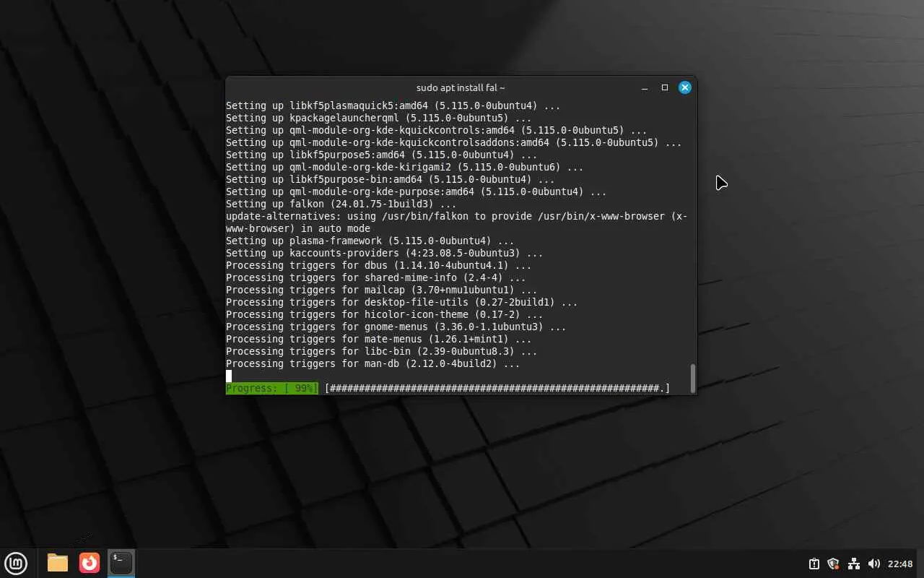Click the 'Setting up kpackagelauncherqml' line
The height and width of the screenshot is (578, 924).
coord(379,118)
